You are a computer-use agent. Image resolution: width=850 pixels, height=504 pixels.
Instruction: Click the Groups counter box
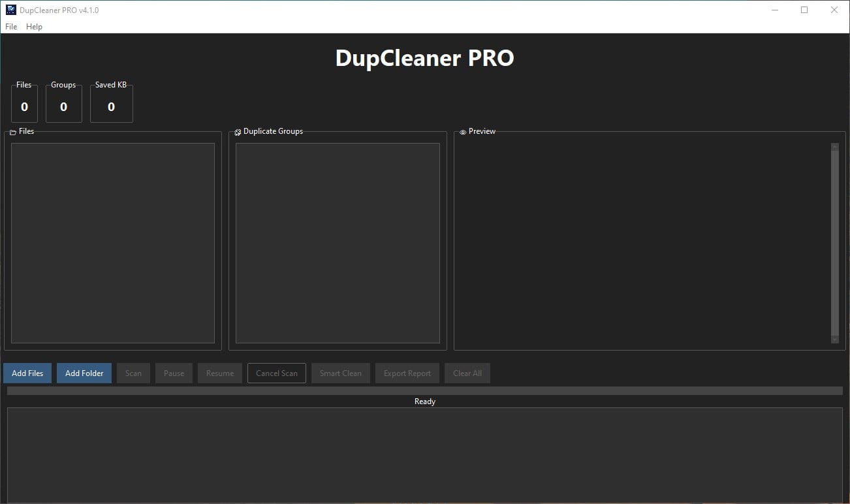63,106
